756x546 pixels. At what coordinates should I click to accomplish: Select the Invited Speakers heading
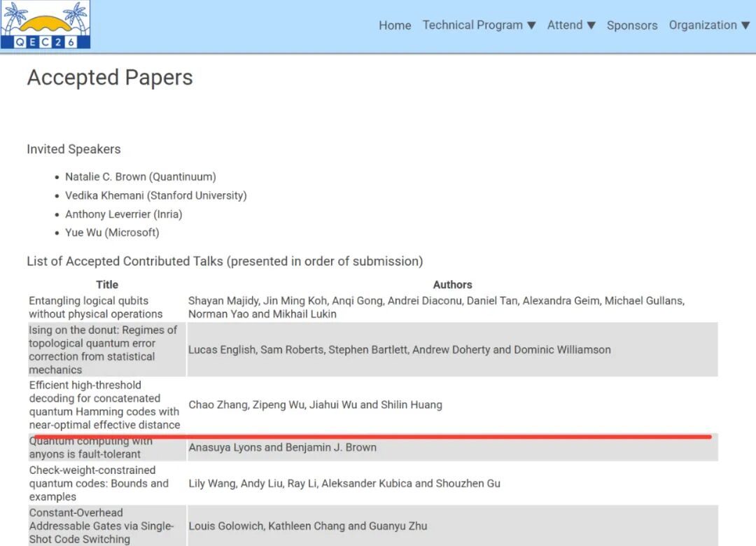click(x=73, y=149)
